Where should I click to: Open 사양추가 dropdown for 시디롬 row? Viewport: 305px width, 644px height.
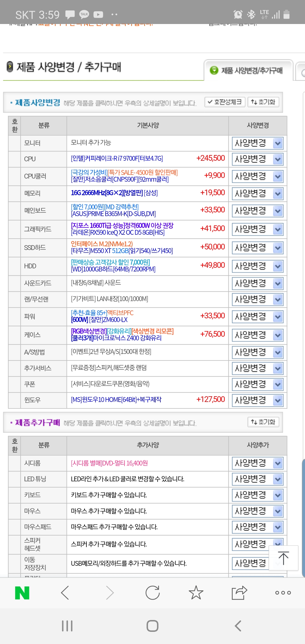coord(258,463)
